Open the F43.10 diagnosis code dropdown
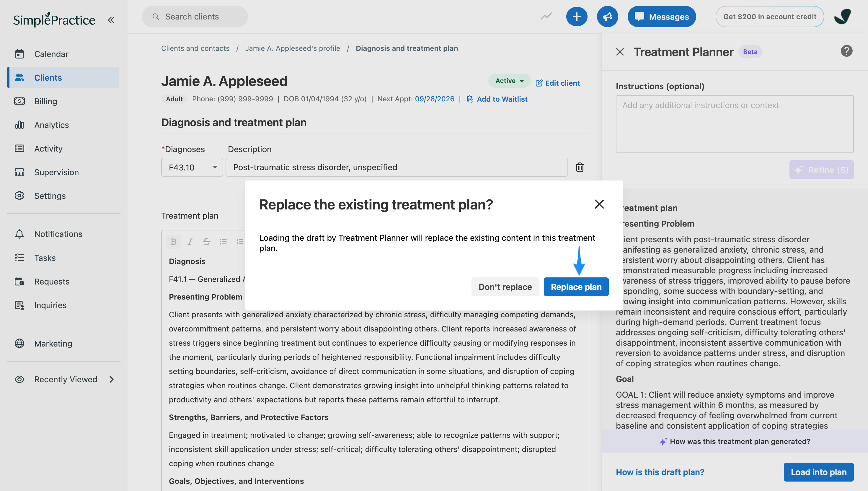Image resolution: width=868 pixels, height=491 pixels. pos(192,167)
